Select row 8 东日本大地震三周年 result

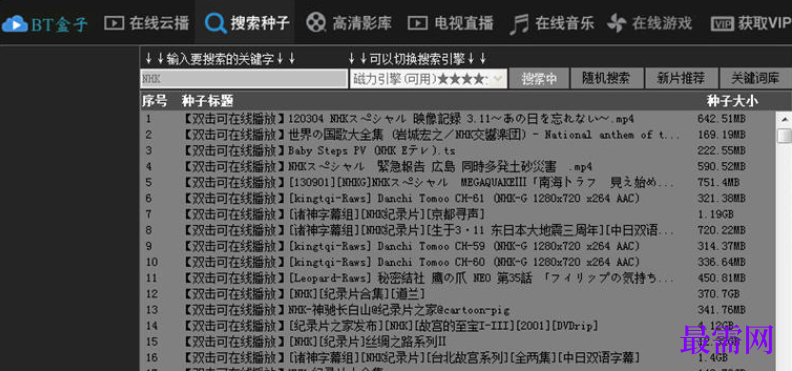coord(458,231)
